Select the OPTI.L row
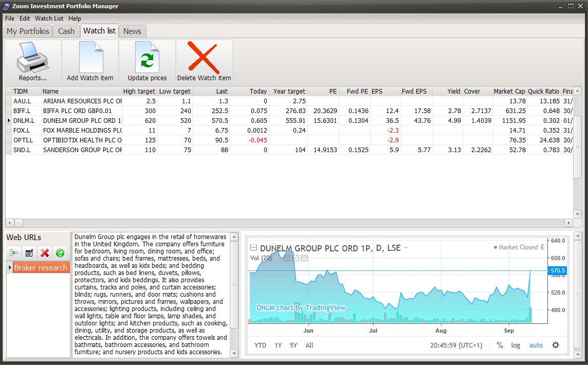The image size is (588, 365). [289, 140]
